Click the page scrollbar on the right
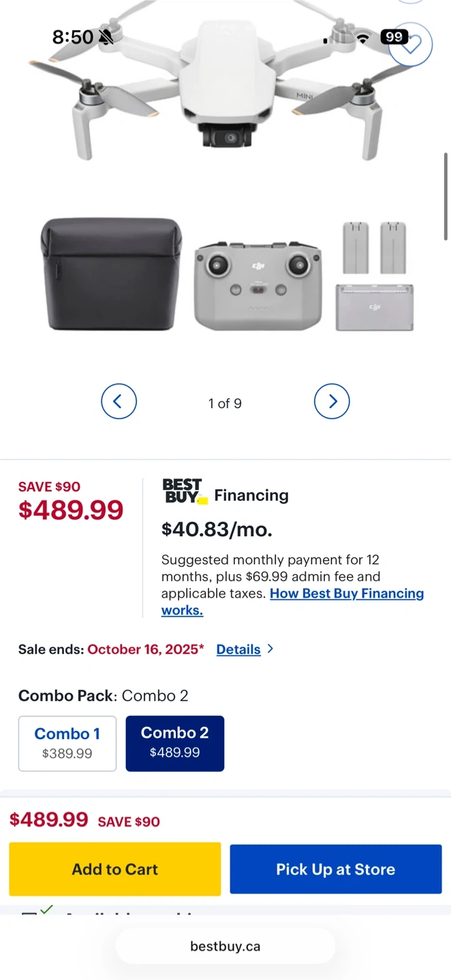This screenshot has width=451, height=980. coord(446,197)
